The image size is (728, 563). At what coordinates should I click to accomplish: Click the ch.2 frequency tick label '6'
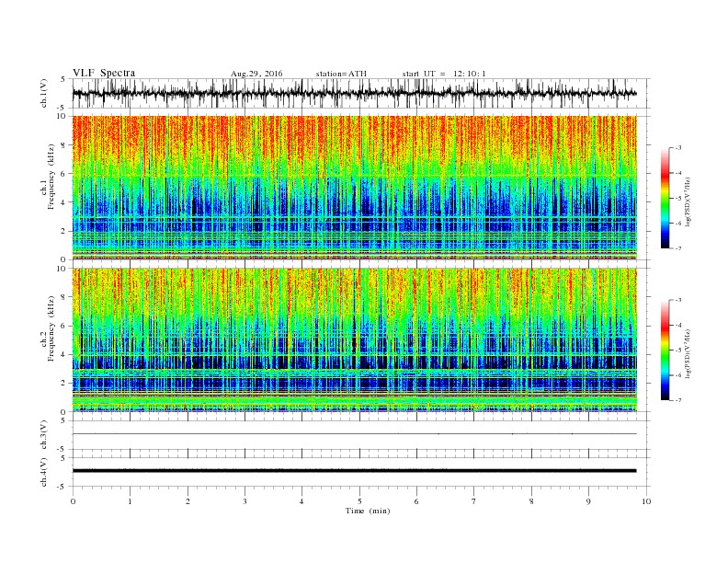click(64, 326)
